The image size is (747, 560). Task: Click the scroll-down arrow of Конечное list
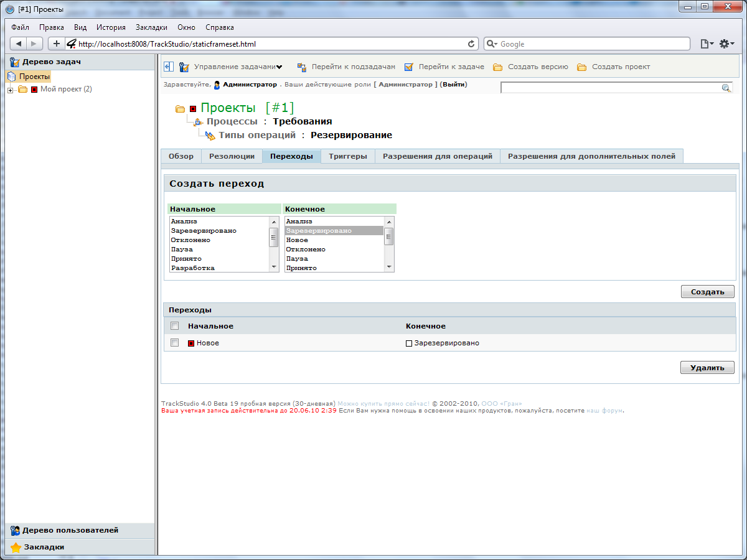click(x=389, y=267)
